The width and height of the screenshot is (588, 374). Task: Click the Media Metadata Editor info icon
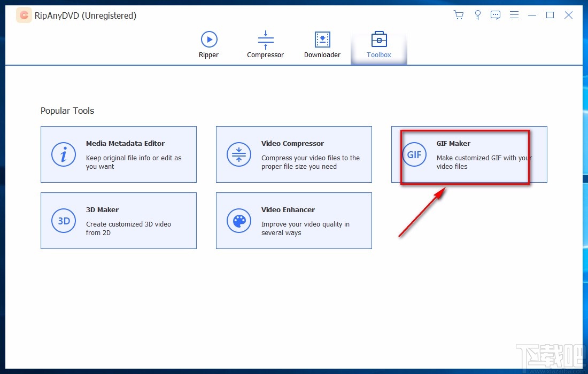[x=64, y=154]
